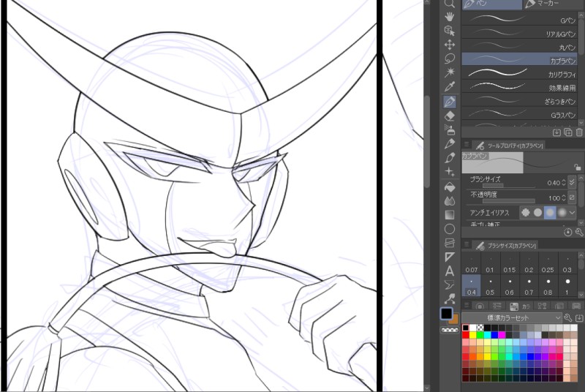Select the Auto Select magic wand tool
Image resolution: width=585 pixels, height=392 pixels.
pyautogui.click(x=450, y=72)
